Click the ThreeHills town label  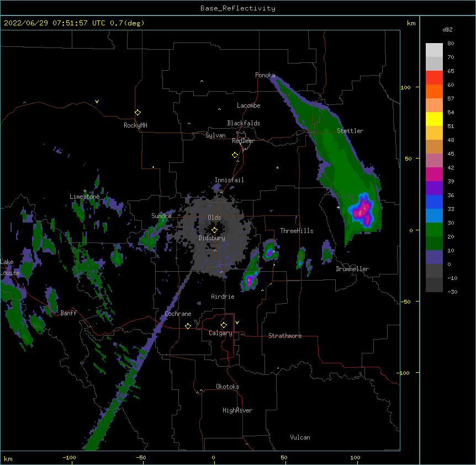pos(297,231)
